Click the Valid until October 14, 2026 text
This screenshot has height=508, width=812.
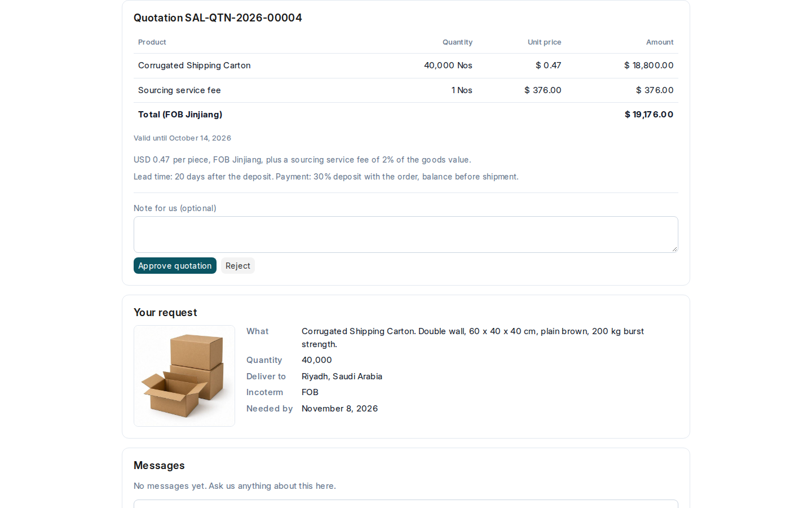pyautogui.click(x=182, y=138)
